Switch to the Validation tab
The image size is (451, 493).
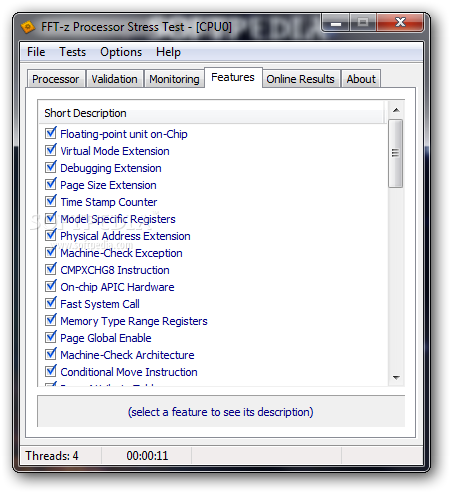pyautogui.click(x=114, y=79)
